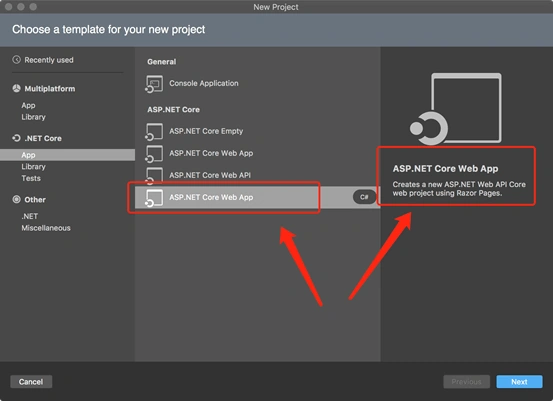This screenshot has width=553, height=401.
Task: Select App under .NET Core
Action: [x=67, y=155]
